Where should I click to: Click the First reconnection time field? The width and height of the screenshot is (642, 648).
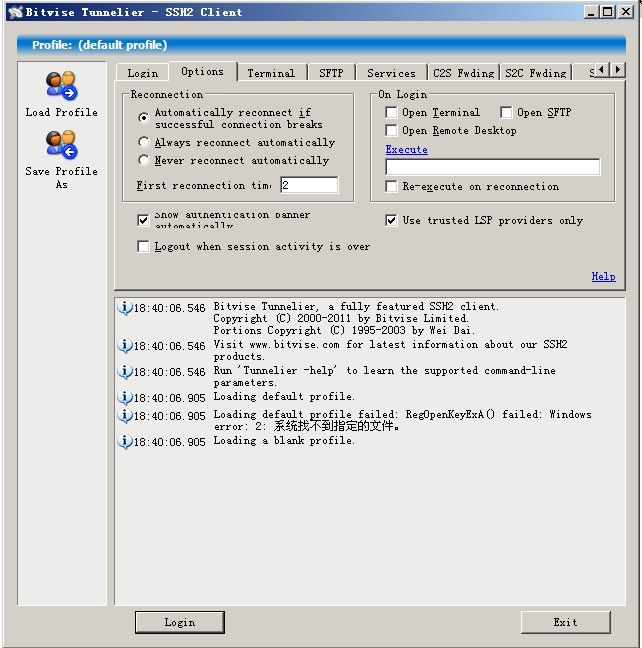[309, 185]
